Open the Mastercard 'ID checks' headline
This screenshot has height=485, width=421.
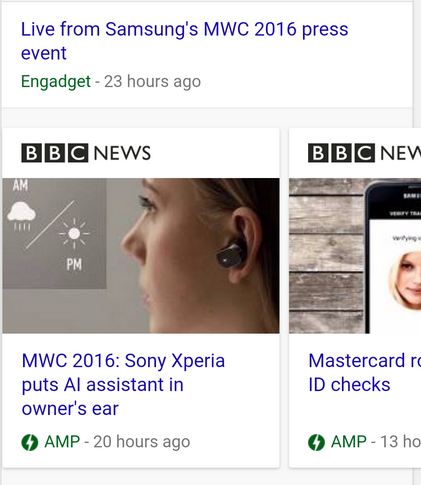pyautogui.click(x=364, y=372)
